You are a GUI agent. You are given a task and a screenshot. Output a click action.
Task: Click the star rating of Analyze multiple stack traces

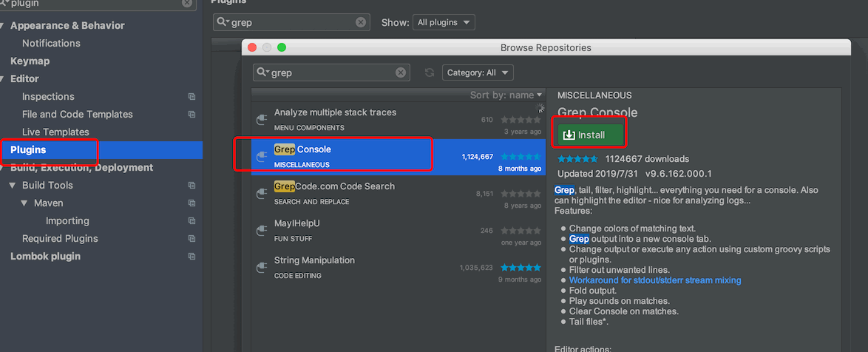(x=521, y=120)
